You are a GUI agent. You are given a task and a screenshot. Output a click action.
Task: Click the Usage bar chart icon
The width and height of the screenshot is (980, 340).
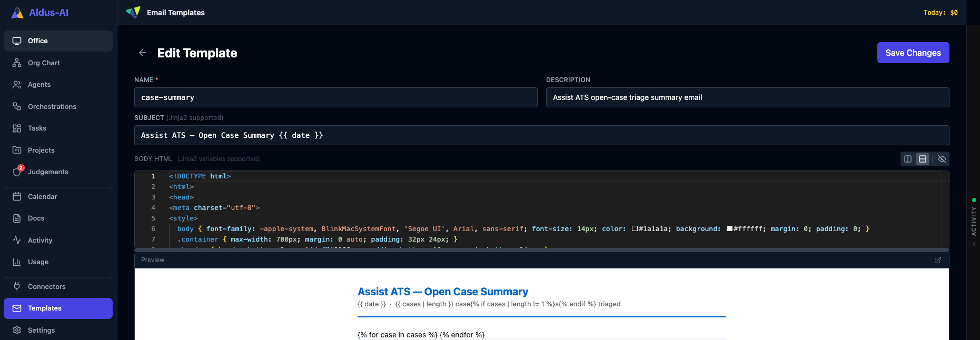tap(17, 262)
